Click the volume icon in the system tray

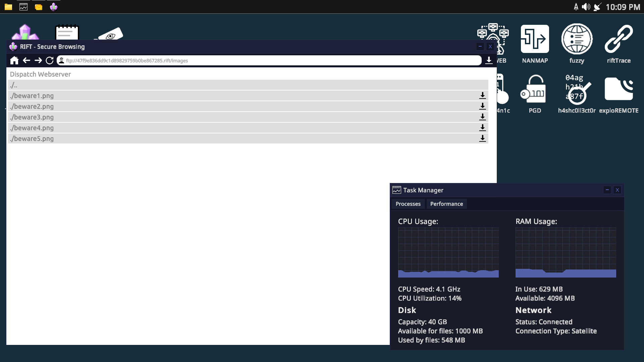point(586,7)
